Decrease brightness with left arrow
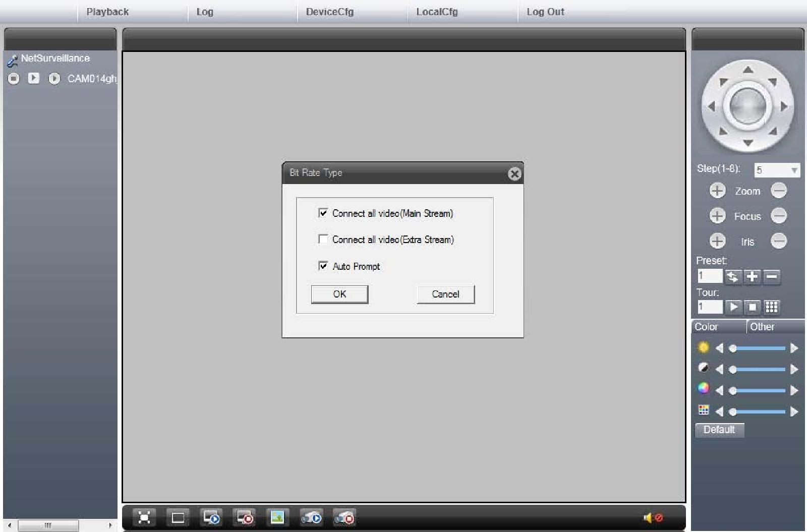Screen dimensions: 807x532 720,348
